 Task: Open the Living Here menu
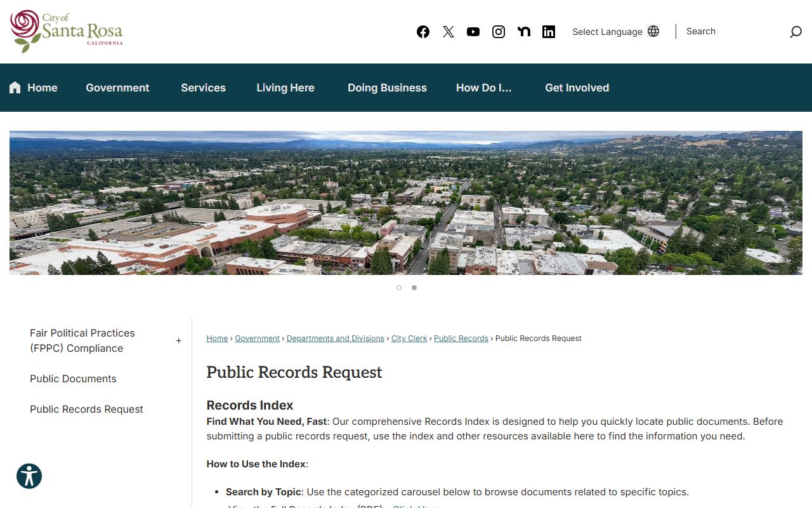[285, 88]
